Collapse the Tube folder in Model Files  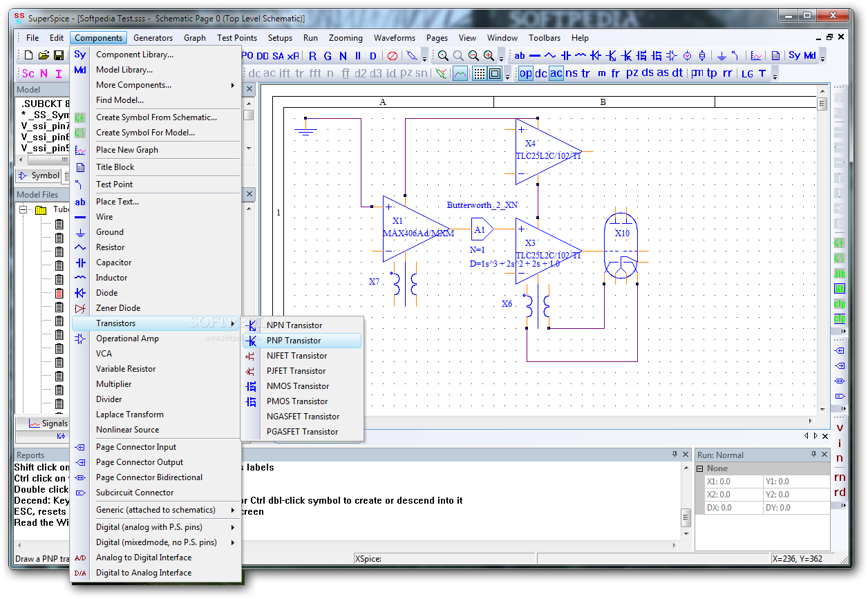pos(23,209)
